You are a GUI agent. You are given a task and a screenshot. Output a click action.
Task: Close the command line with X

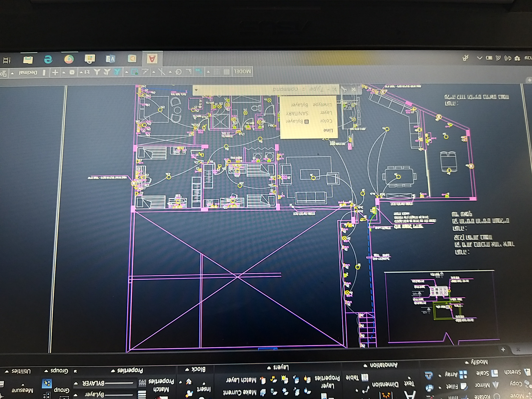tap(353, 90)
